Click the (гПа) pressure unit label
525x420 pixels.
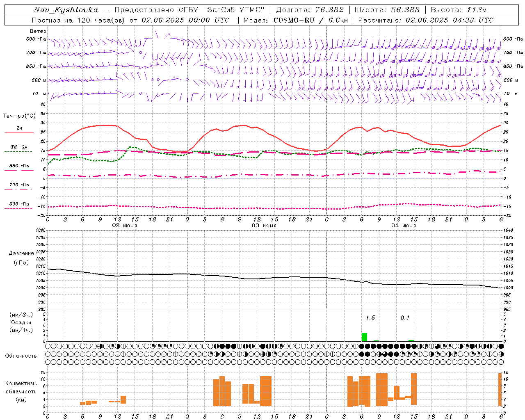point(21,262)
